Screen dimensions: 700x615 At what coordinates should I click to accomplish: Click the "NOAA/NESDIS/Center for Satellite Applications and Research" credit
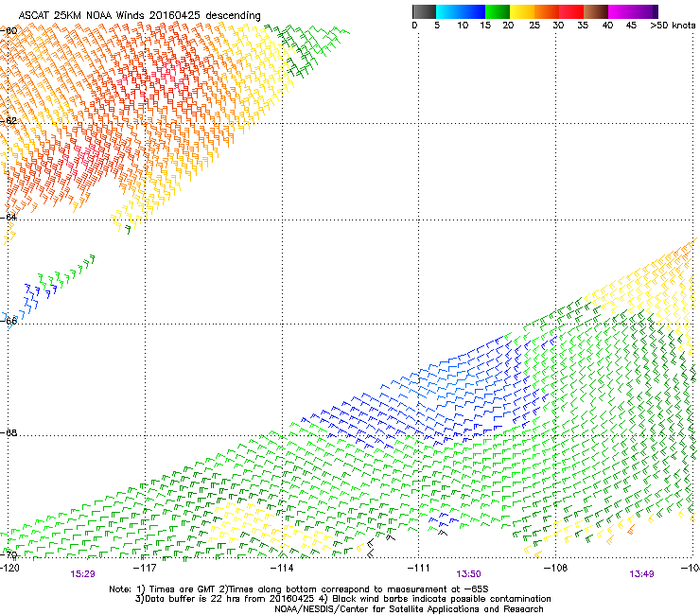click(409, 609)
